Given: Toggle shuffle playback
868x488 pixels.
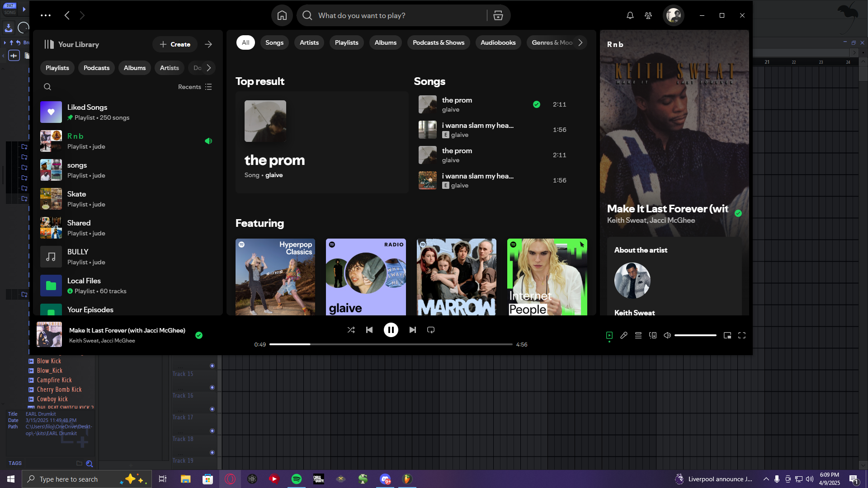Looking at the screenshot, I should point(351,330).
